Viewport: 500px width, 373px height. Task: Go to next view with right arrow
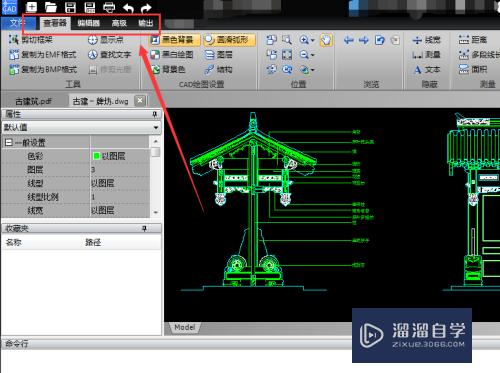coord(364,40)
